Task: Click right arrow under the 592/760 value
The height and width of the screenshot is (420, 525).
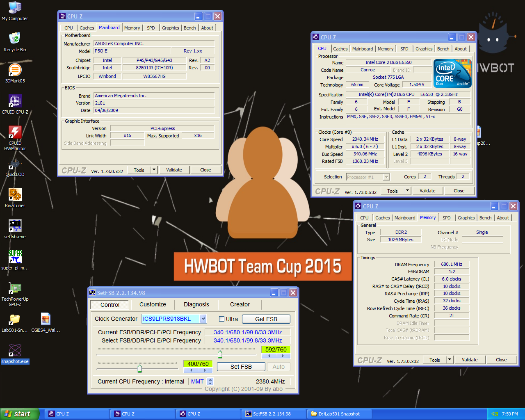Action: (x=283, y=356)
